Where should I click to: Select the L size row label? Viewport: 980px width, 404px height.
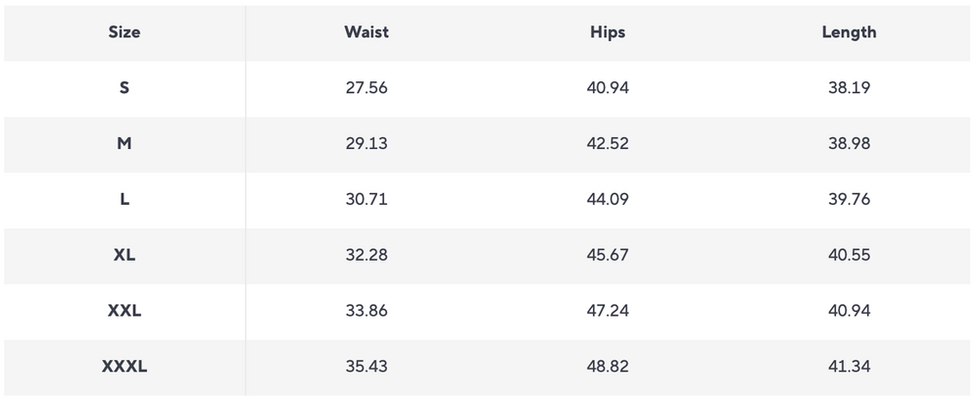124,200
